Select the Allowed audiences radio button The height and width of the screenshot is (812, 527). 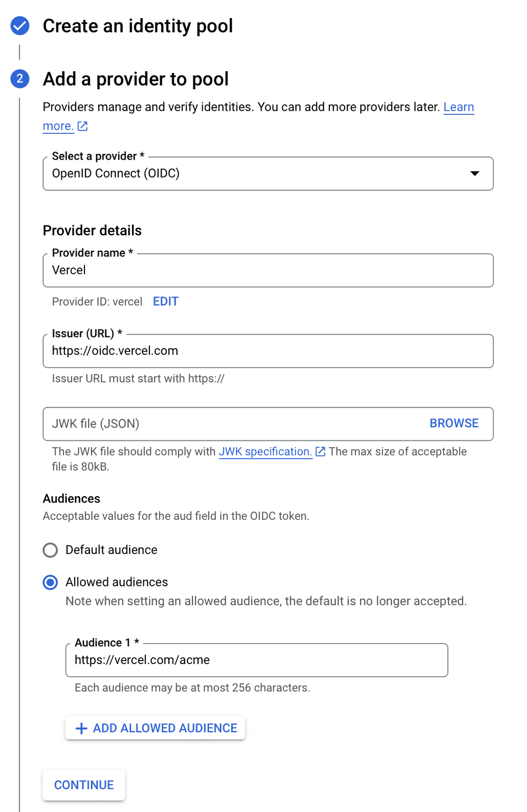point(50,583)
